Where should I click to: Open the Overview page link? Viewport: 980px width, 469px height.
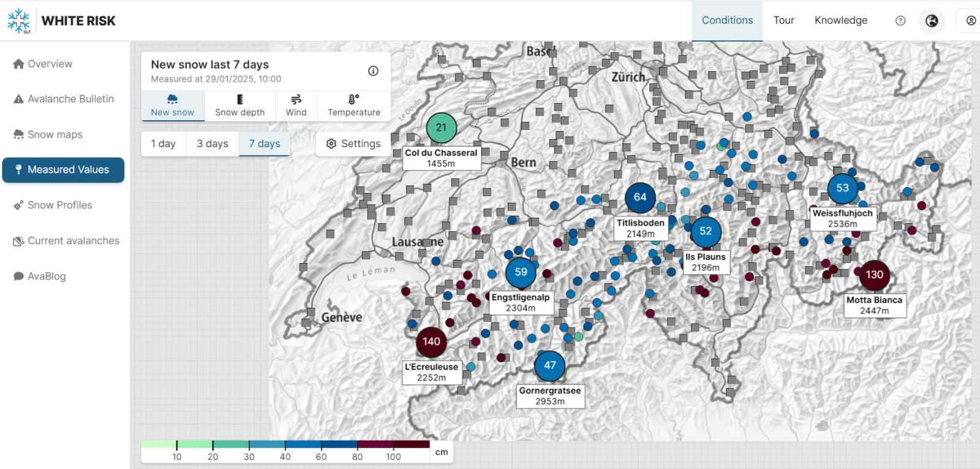(50, 64)
